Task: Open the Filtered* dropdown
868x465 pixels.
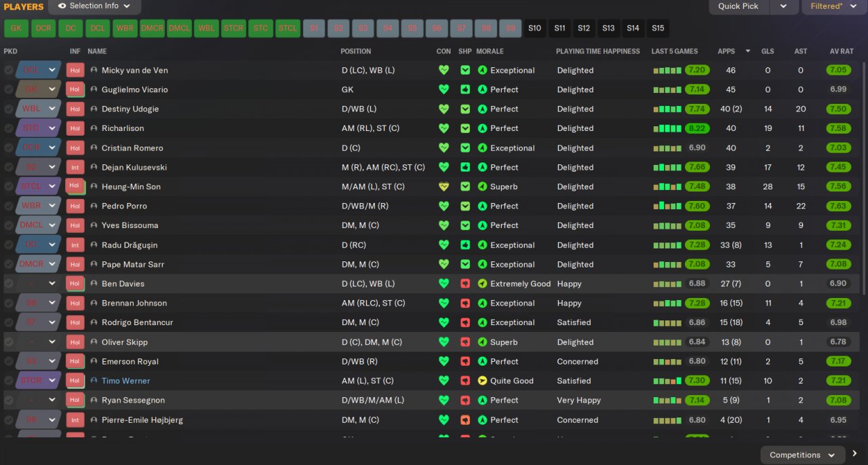Action: click(x=834, y=6)
